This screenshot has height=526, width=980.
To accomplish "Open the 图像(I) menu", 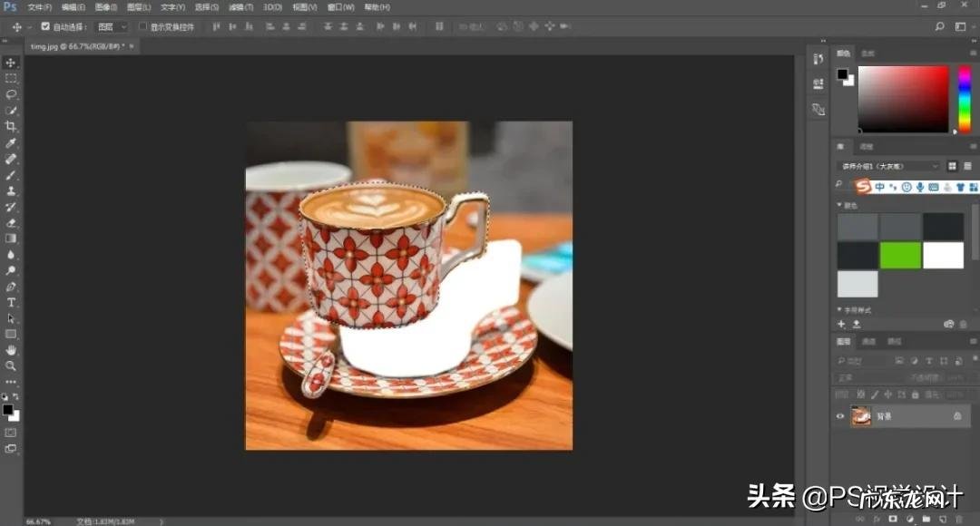I will [107, 7].
